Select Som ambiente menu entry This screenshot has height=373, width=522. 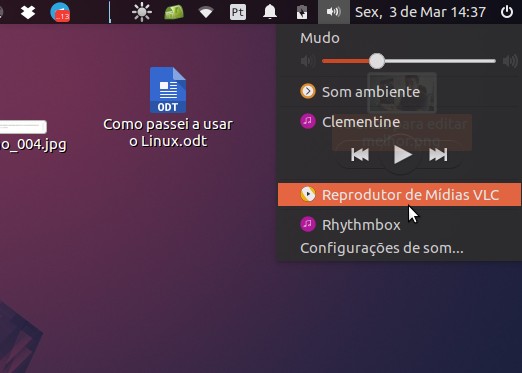[x=399, y=92]
